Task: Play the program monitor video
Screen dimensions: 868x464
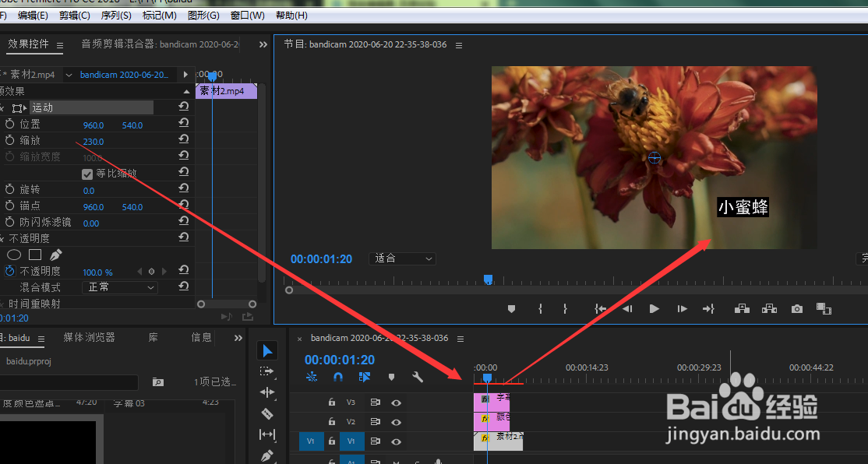Action: [x=655, y=309]
